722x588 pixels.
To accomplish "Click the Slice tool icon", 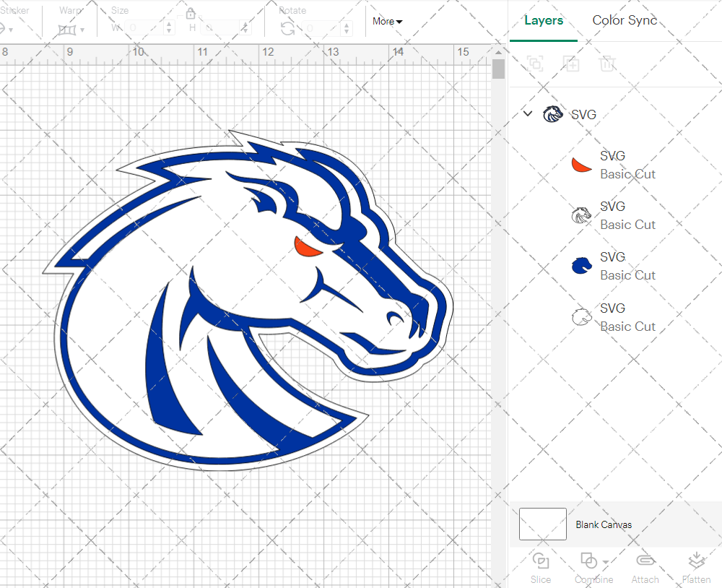I will click(541, 561).
